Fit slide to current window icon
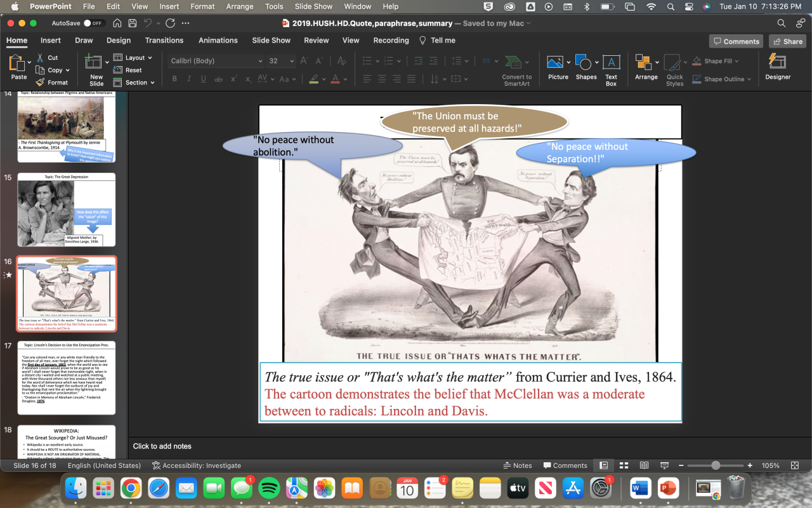 click(795, 465)
